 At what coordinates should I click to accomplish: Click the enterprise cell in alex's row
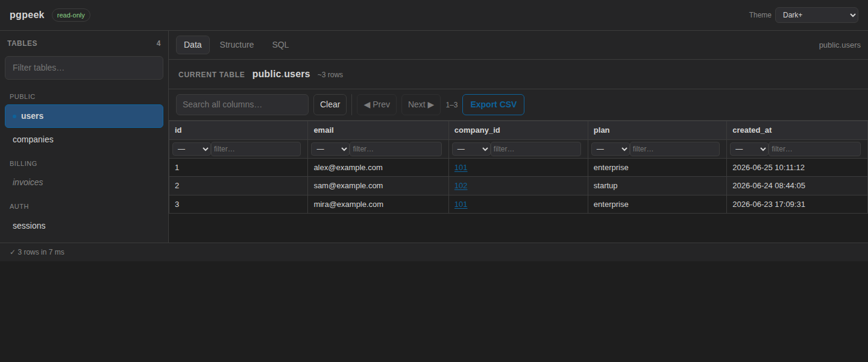(x=657, y=167)
